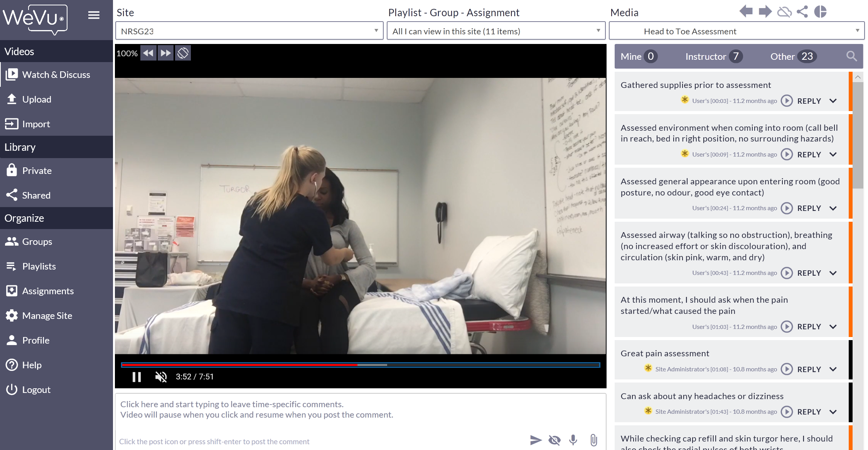Viewport: 868px width, 450px height.
Task: Click the paperclip attachment icon
Action: (593, 440)
